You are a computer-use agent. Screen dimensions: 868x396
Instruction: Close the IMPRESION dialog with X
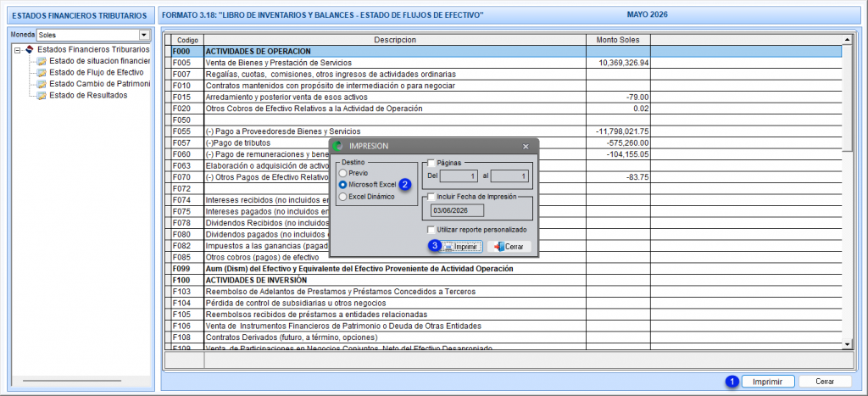pyautogui.click(x=526, y=146)
